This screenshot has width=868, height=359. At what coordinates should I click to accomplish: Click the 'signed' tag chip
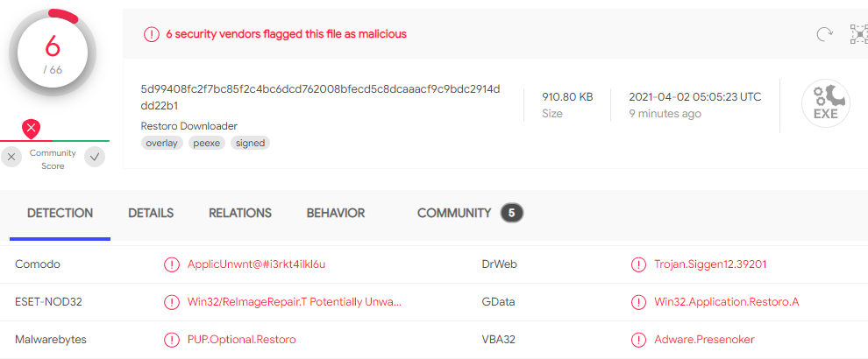[x=250, y=144]
